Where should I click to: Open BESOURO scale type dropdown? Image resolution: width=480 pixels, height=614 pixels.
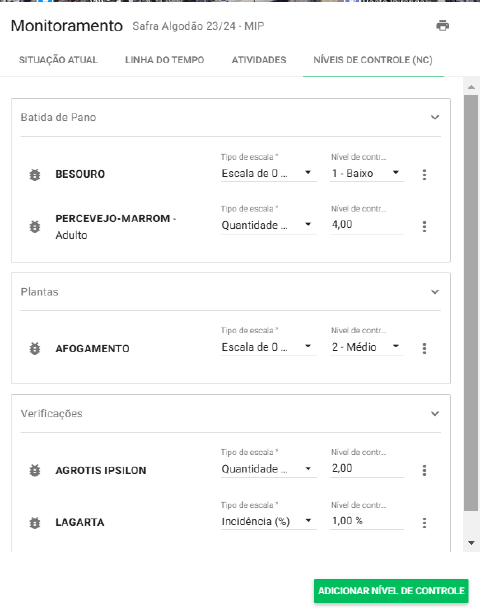[269, 173]
